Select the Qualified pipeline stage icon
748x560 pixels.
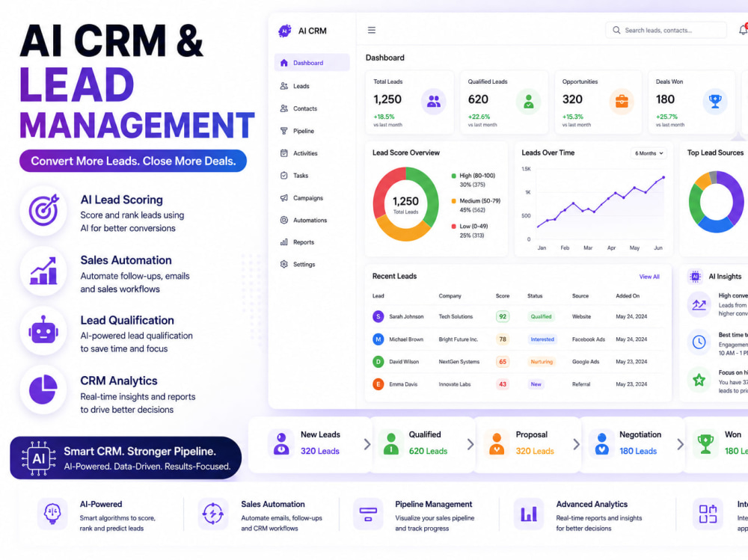[391, 443]
